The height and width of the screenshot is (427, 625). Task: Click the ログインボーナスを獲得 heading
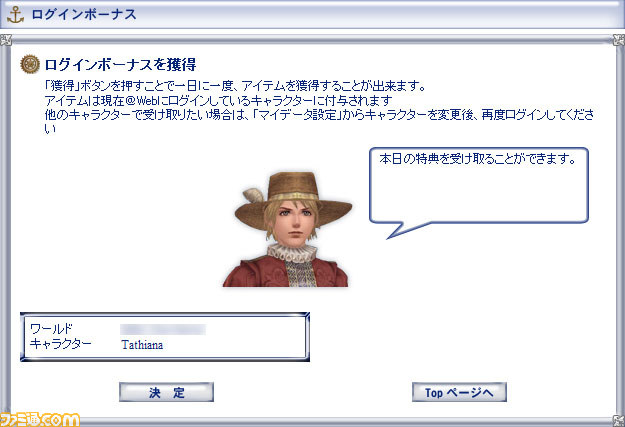120,64
